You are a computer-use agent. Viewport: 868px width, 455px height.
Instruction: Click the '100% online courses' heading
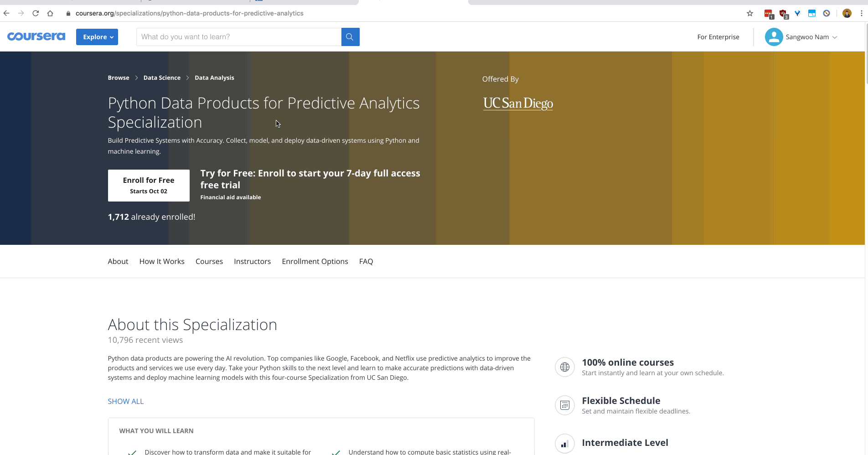628,362
